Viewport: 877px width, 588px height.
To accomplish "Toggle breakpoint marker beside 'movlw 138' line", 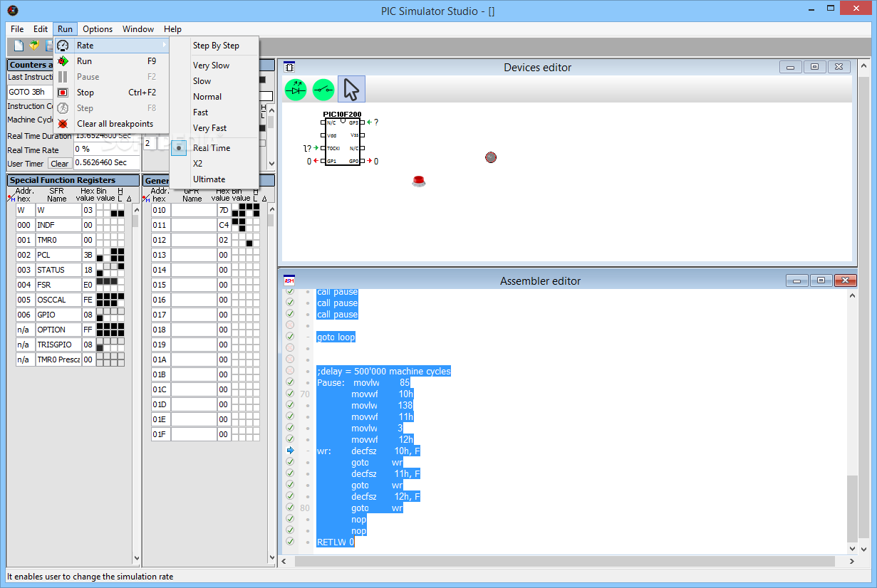I will click(x=290, y=405).
